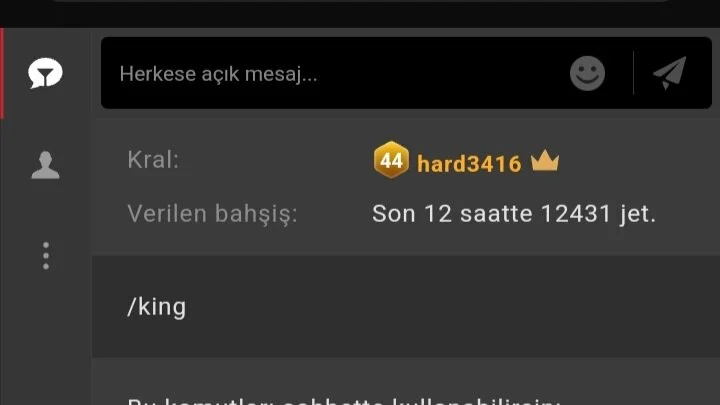Click the 'Verilen bahşiş:' label

(x=213, y=214)
